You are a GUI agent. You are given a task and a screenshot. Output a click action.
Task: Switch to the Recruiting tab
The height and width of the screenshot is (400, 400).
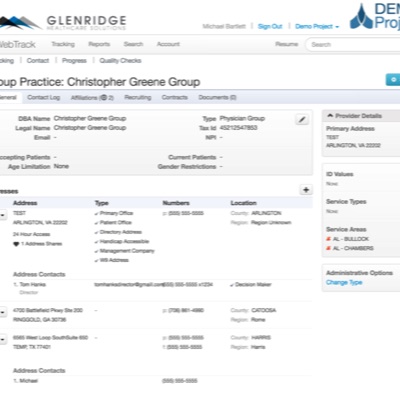click(138, 97)
